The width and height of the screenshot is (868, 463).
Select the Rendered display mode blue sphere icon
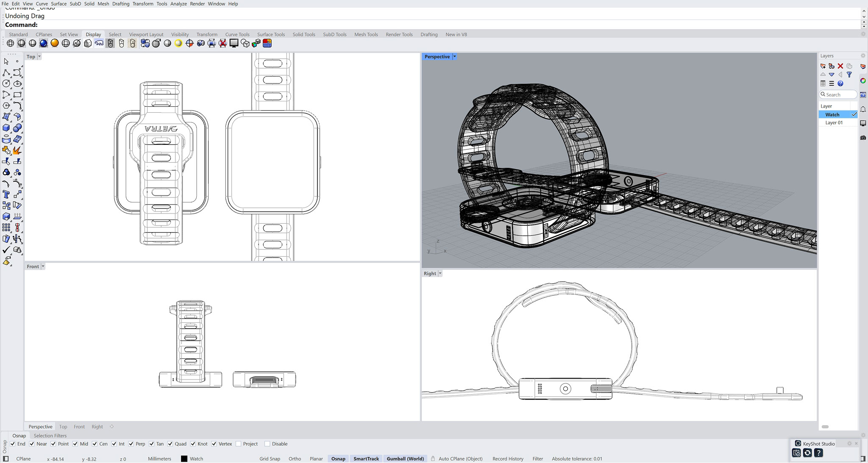click(43, 43)
